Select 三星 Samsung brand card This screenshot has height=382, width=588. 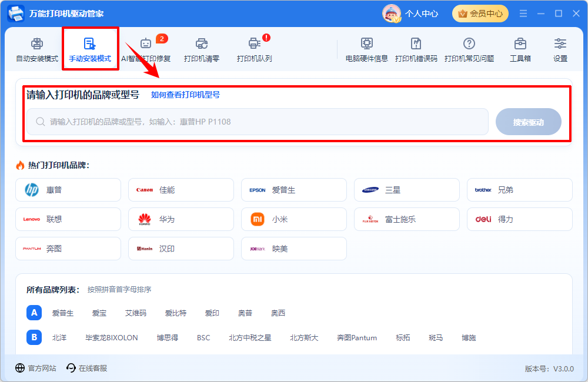(x=407, y=190)
